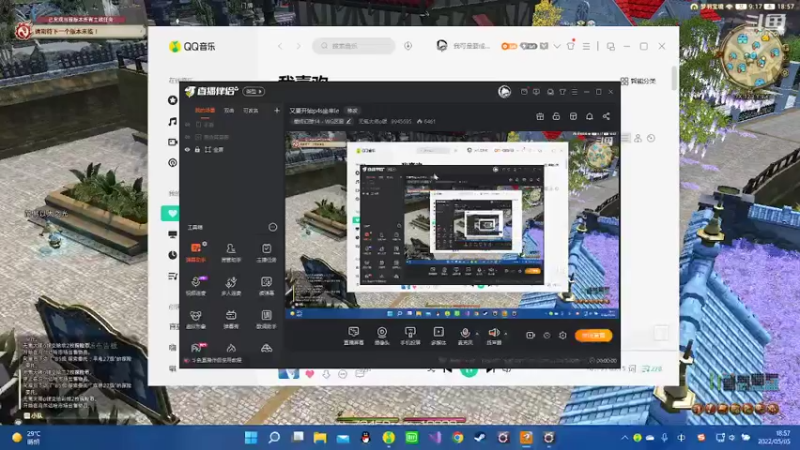Add a multimedia source in bottom bar
The image size is (800, 450).
click(x=438, y=336)
